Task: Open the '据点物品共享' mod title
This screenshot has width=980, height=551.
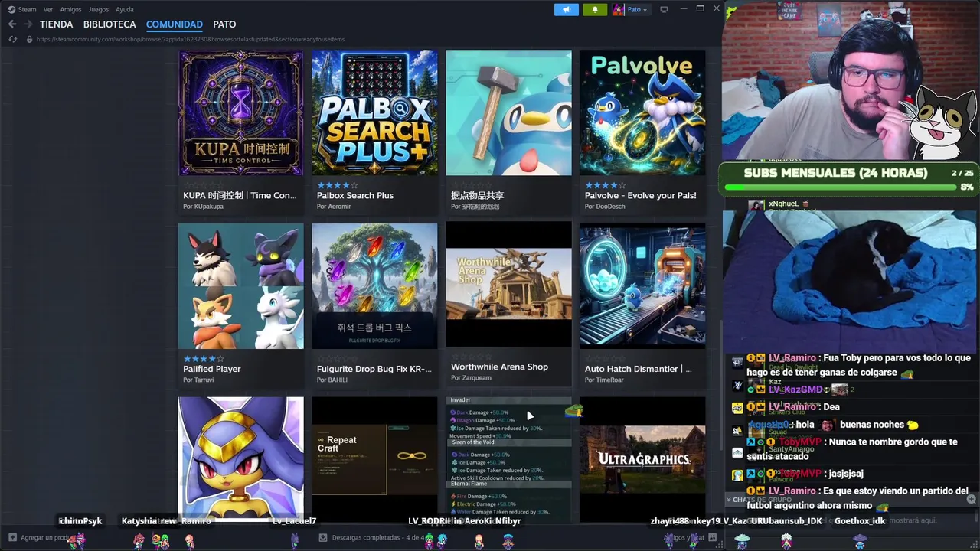Action: pos(477,195)
